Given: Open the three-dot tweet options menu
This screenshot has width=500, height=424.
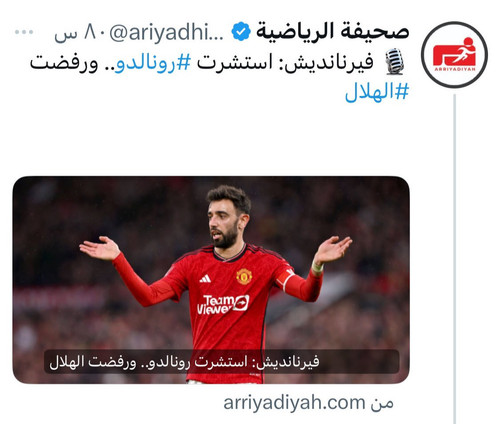Looking at the screenshot, I should click(x=24, y=32).
